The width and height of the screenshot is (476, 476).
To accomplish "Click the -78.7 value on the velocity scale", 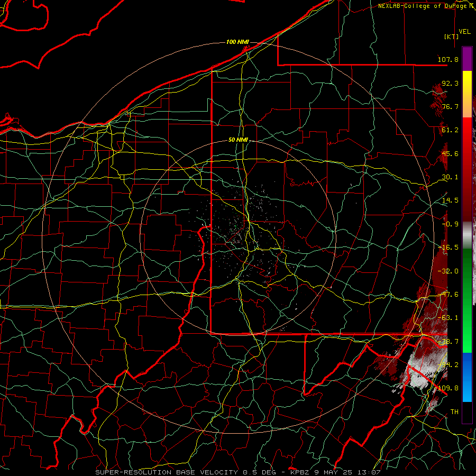I will 448,342.
